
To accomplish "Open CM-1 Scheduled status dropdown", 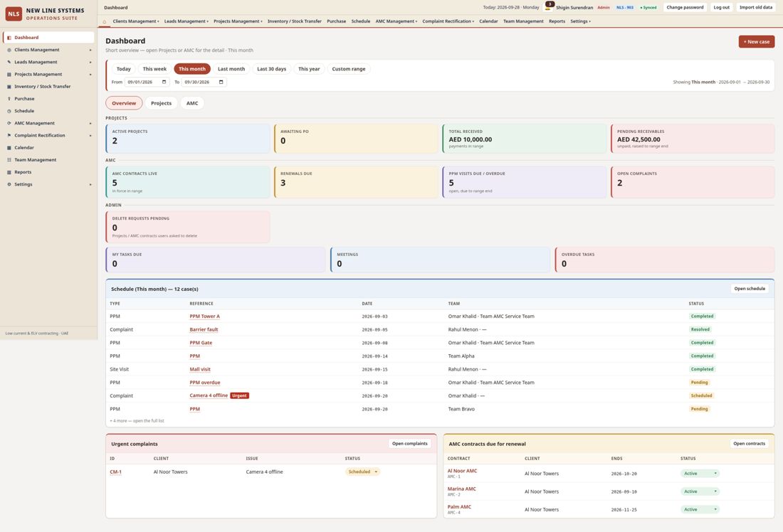I will click(362, 472).
